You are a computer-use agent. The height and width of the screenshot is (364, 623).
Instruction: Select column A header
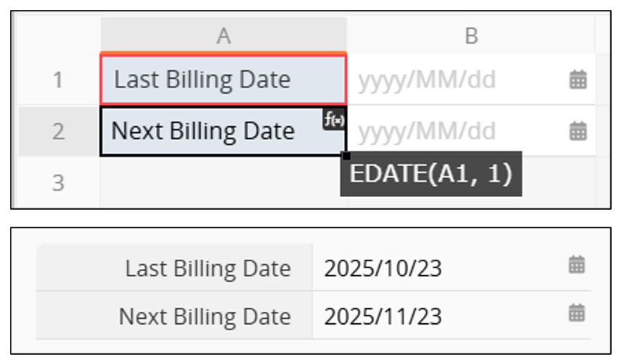pyautogui.click(x=223, y=36)
